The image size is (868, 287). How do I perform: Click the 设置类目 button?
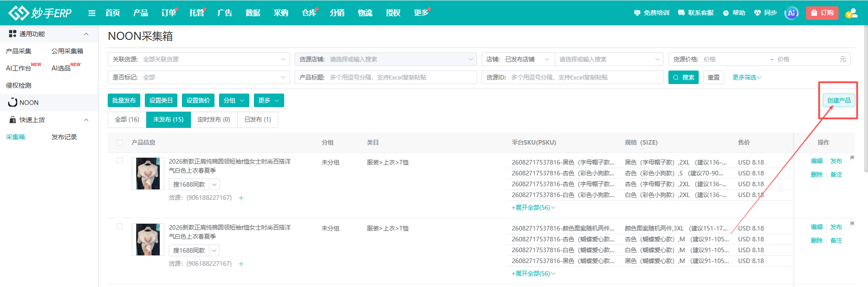coord(161,100)
